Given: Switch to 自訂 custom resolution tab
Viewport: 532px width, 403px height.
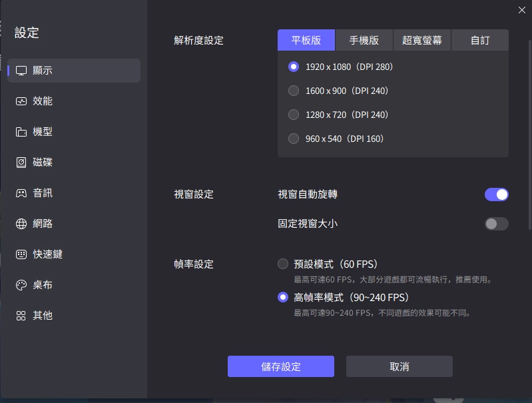Looking at the screenshot, I should 479,40.
